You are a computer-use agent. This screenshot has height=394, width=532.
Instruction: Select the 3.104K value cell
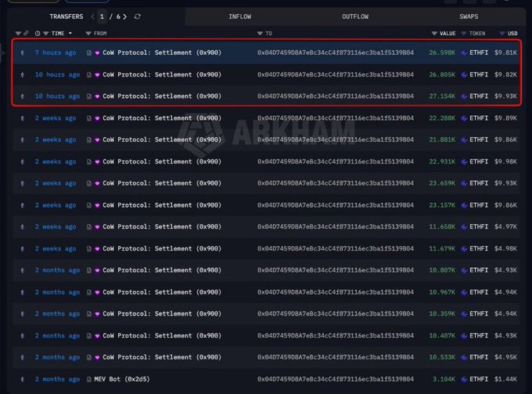tap(444, 379)
